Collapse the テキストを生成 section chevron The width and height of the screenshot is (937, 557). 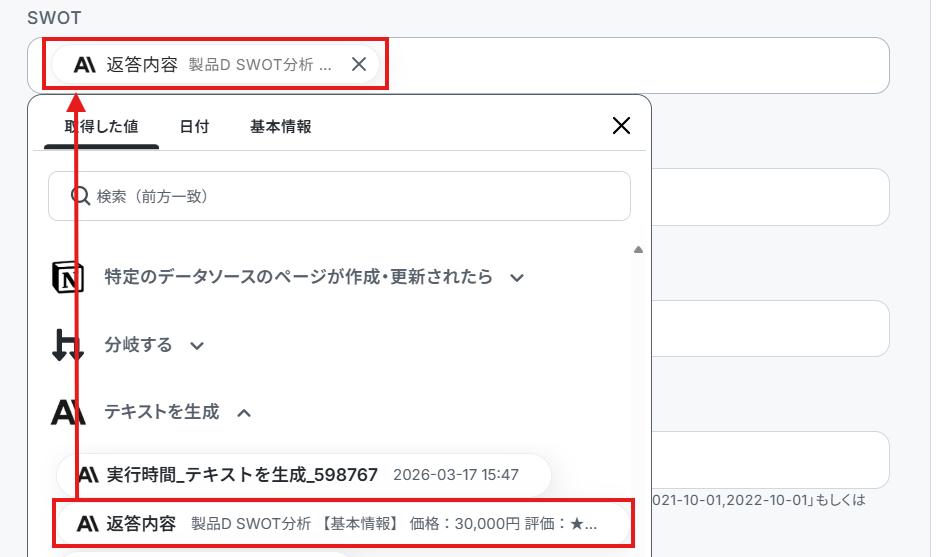tap(244, 413)
